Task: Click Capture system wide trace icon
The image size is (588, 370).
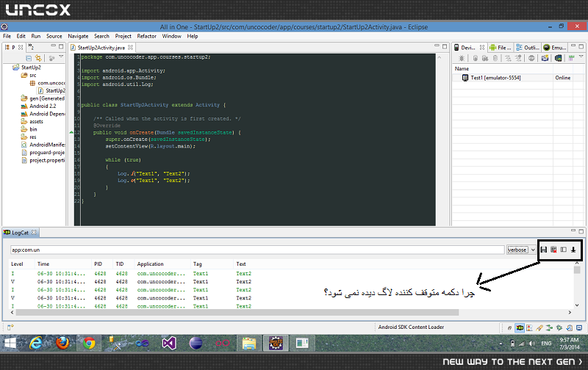Action: (x=571, y=58)
